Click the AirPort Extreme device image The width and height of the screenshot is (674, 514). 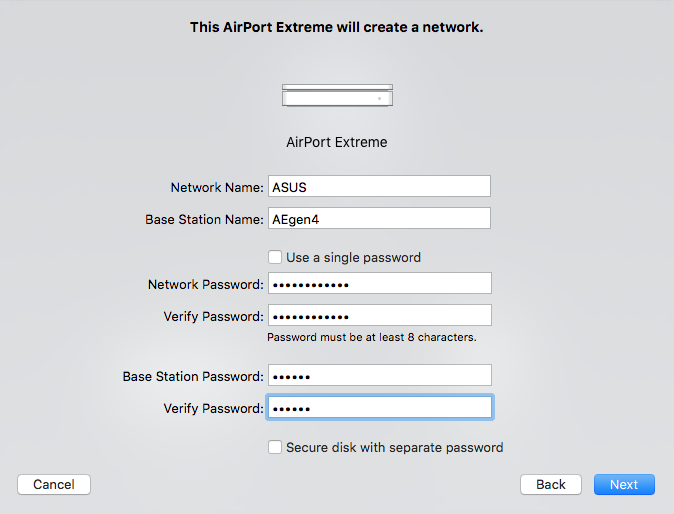pyautogui.click(x=337, y=96)
